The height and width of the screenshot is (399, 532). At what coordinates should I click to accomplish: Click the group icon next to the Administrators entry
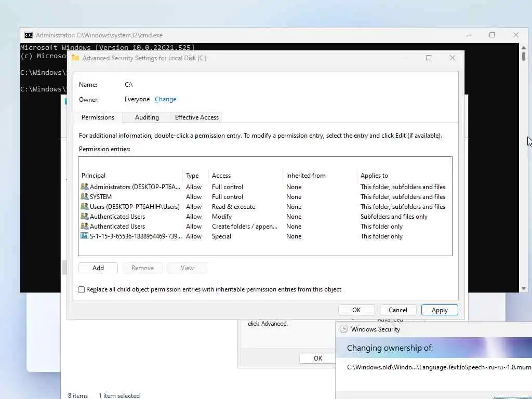click(x=85, y=187)
